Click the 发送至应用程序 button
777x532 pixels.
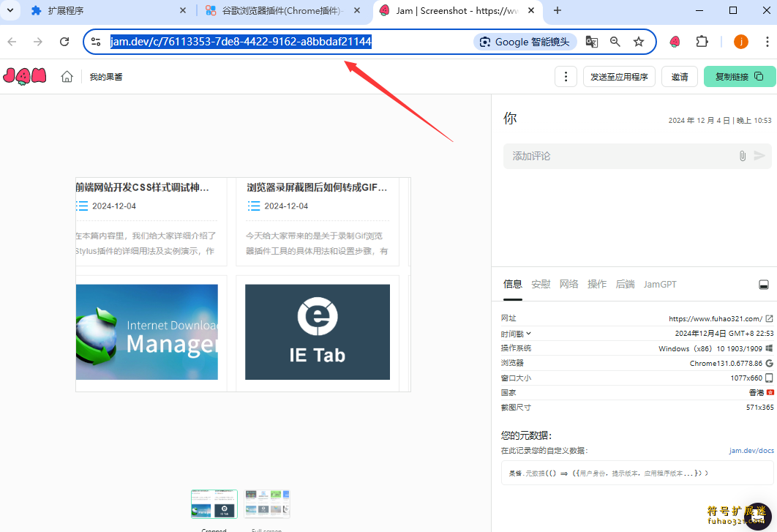click(619, 76)
